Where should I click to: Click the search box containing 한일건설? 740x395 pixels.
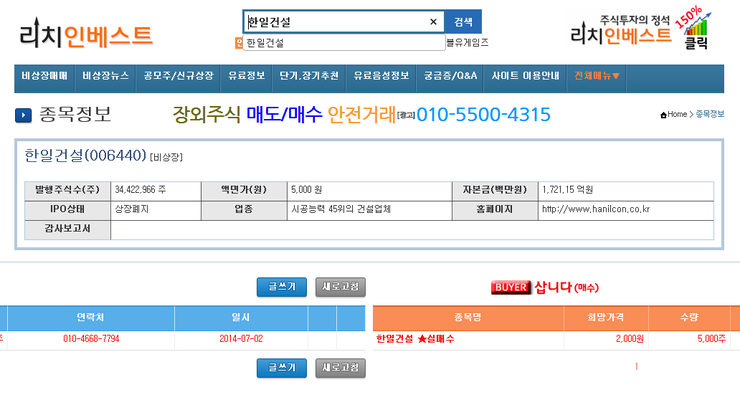click(x=343, y=22)
